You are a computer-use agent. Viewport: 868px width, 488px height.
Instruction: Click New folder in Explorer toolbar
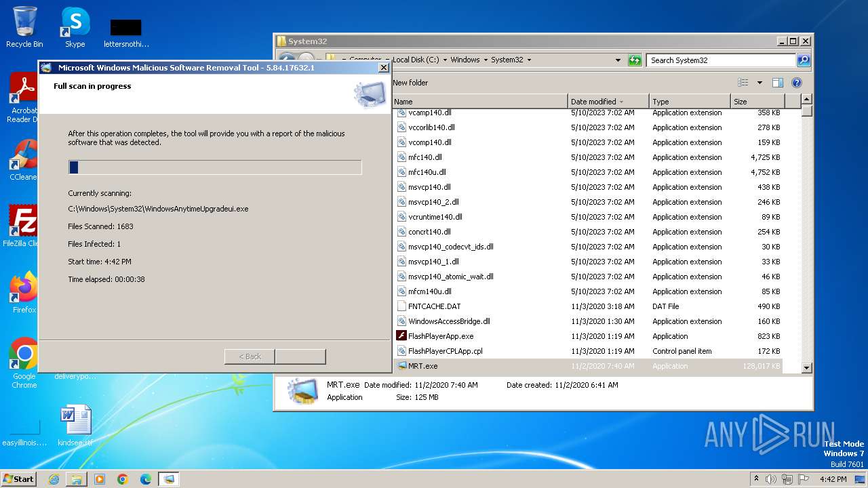[410, 83]
